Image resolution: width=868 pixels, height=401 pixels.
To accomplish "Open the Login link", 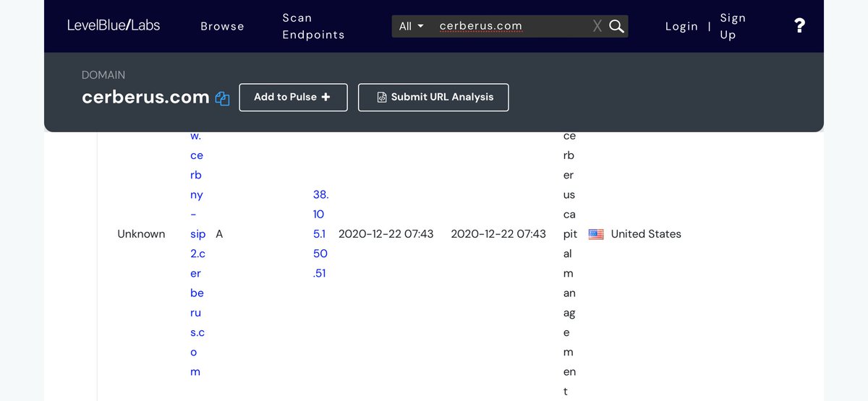I will pos(681,26).
